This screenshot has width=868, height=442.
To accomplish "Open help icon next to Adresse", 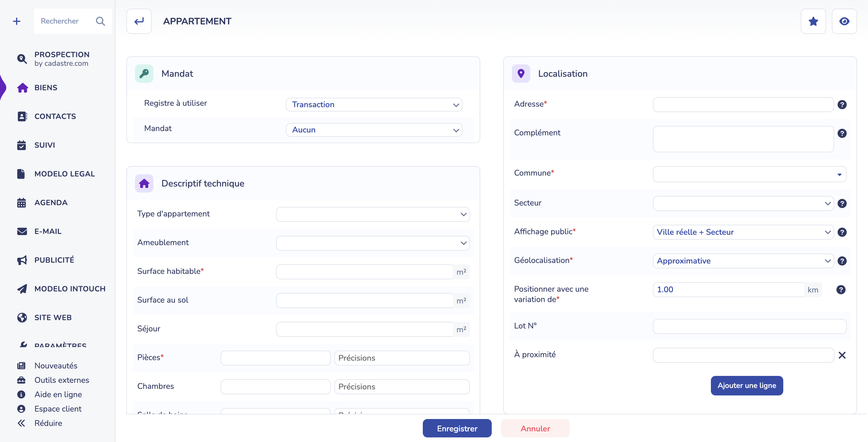I will click(x=842, y=105).
